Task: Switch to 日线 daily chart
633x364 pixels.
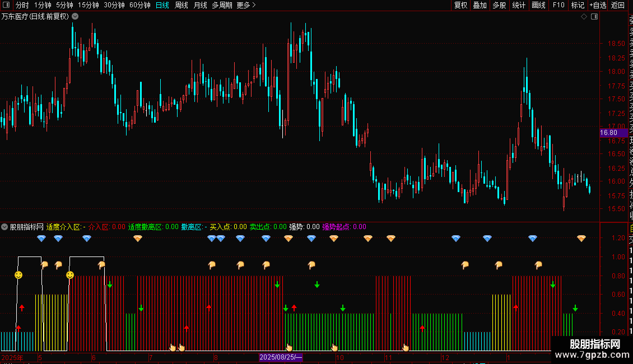Action: 162,5
